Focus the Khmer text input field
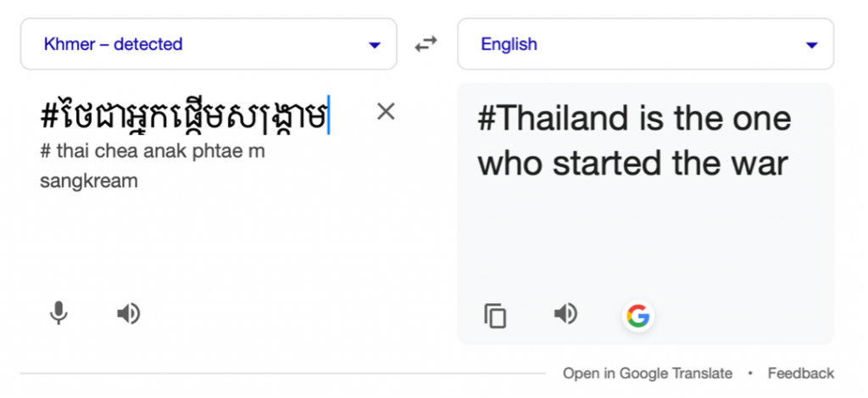 pyautogui.click(x=185, y=115)
